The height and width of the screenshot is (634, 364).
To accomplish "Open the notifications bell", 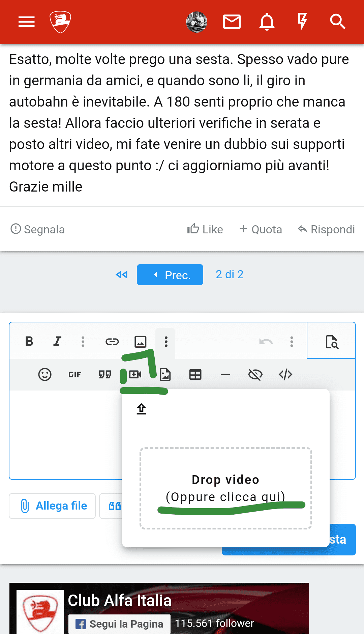I will tap(267, 22).
